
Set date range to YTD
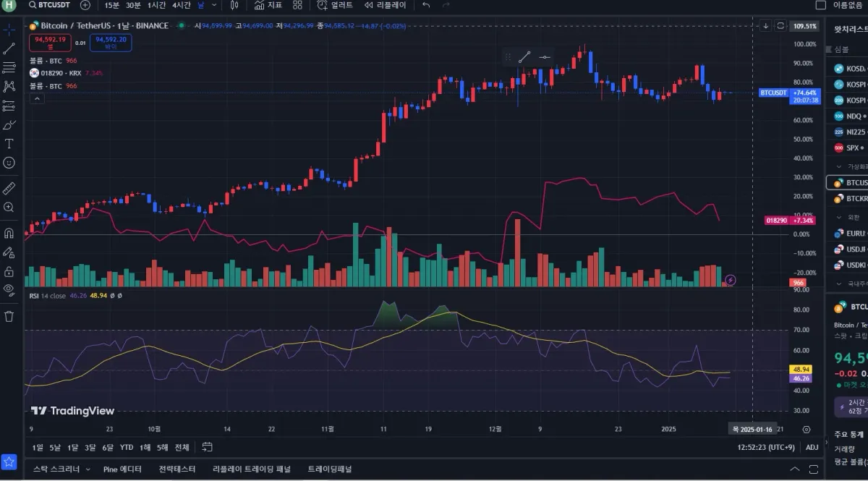[x=127, y=447]
